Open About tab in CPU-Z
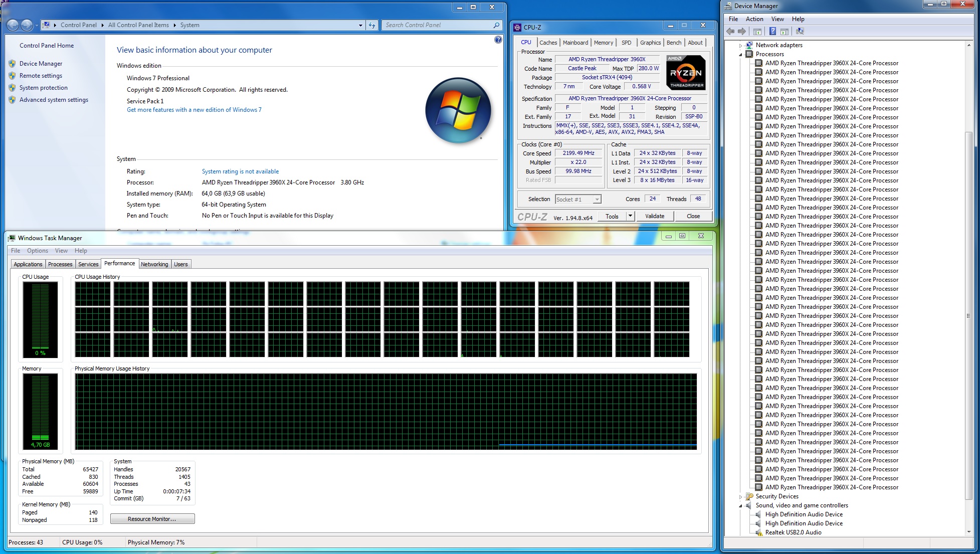This screenshot has height=554, width=980. pos(695,43)
